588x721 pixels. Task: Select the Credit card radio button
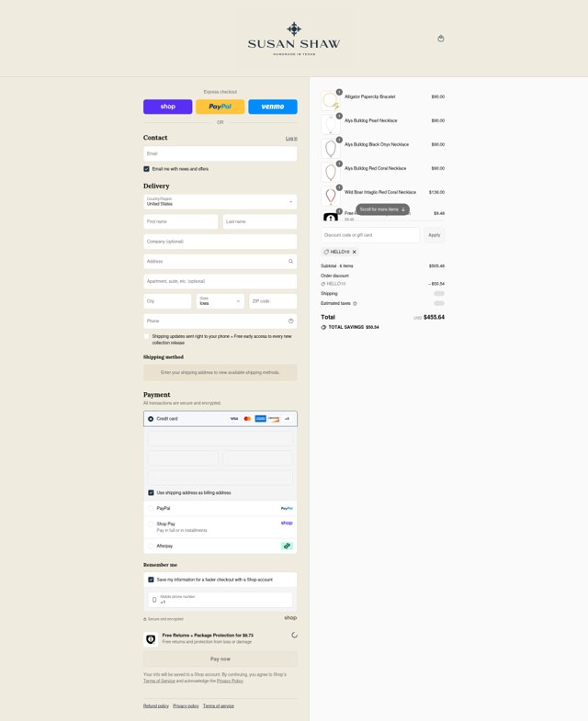[x=151, y=419]
